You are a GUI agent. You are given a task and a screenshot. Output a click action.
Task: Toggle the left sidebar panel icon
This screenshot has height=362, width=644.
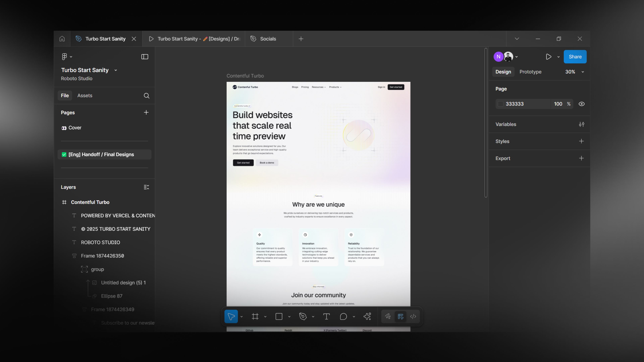point(145,57)
